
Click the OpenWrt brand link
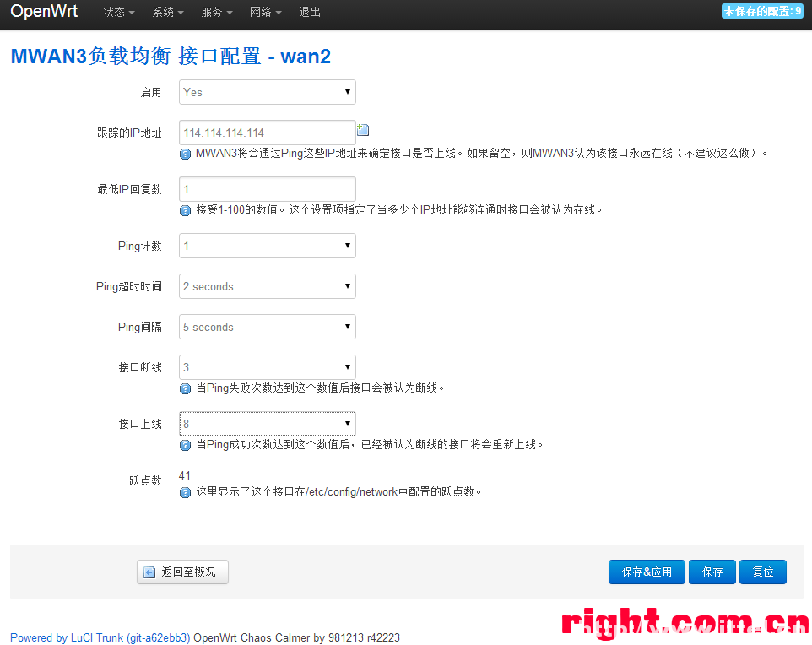coord(44,12)
